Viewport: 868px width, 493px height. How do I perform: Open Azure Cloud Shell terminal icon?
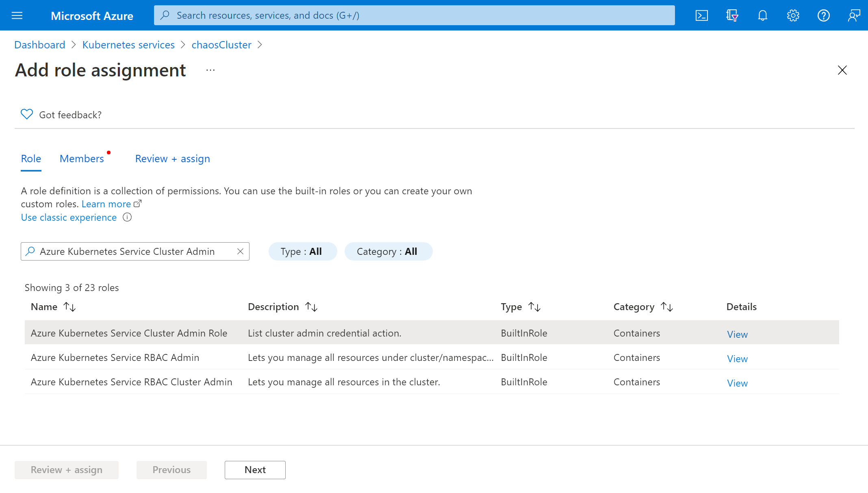click(x=702, y=15)
